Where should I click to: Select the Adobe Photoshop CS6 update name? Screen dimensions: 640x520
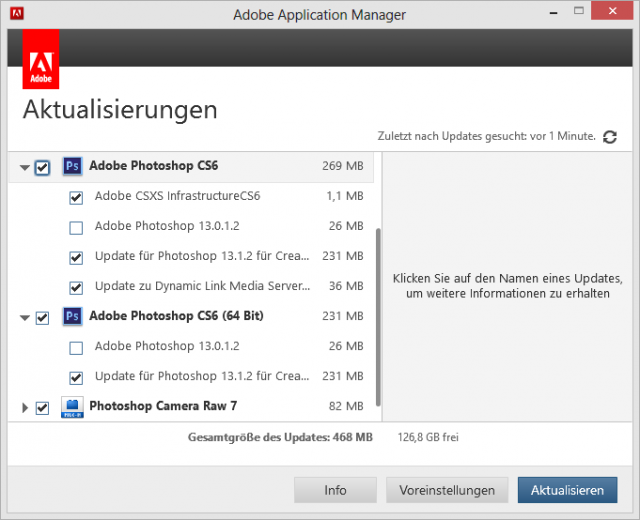click(x=153, y=166)
